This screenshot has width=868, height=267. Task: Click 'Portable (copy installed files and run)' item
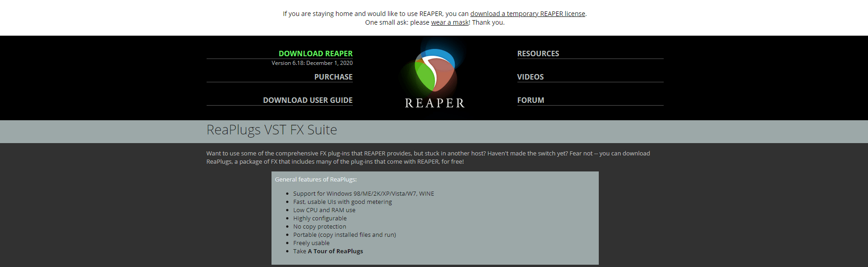(x=344, y=235)
